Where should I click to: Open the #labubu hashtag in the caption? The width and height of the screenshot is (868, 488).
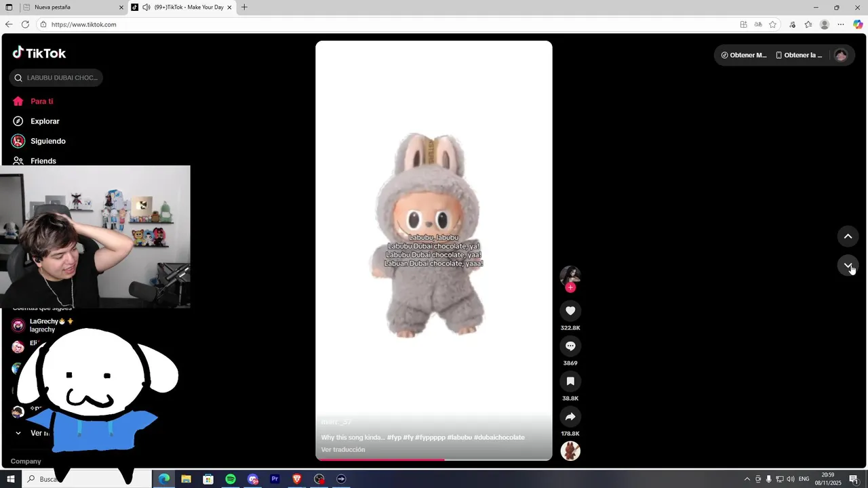[x=459, y=437]
